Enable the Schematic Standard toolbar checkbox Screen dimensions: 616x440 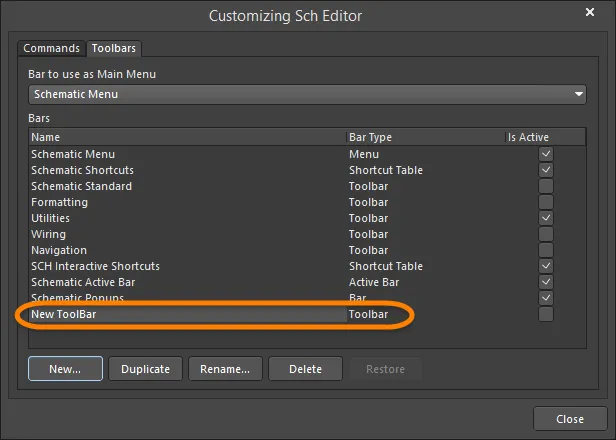click(546, 186)
